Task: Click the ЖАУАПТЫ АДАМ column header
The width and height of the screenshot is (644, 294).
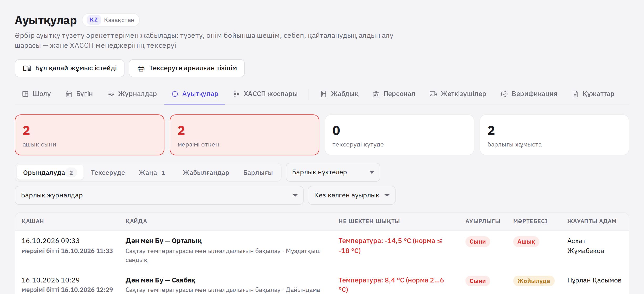Action: click(x=592, y=221)
